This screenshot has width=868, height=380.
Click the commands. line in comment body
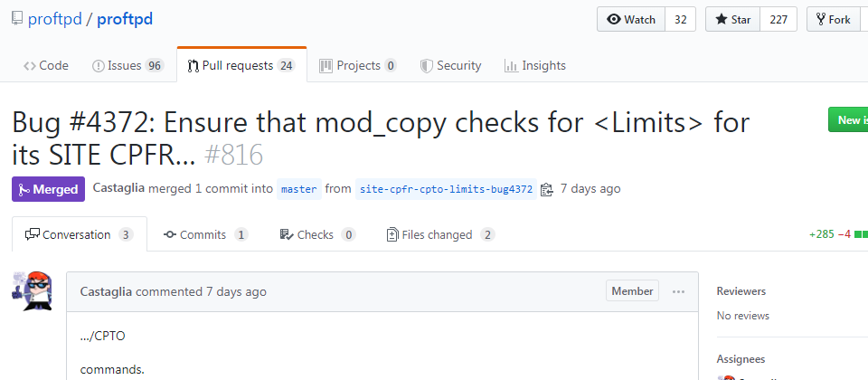tap(112, 369)
